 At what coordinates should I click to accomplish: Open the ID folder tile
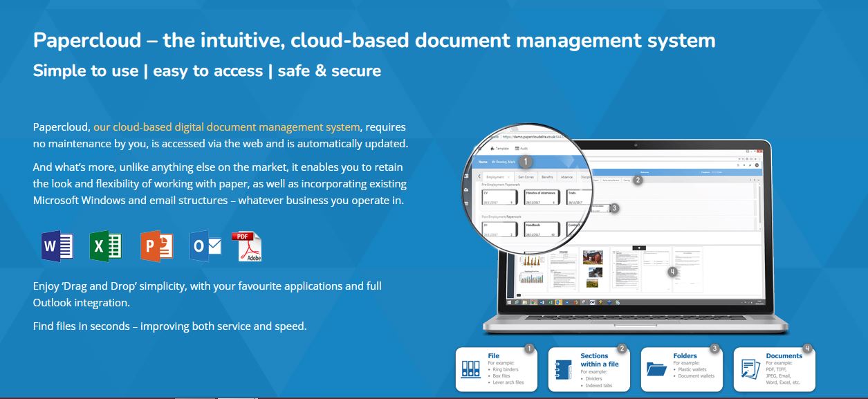[500, 230]
